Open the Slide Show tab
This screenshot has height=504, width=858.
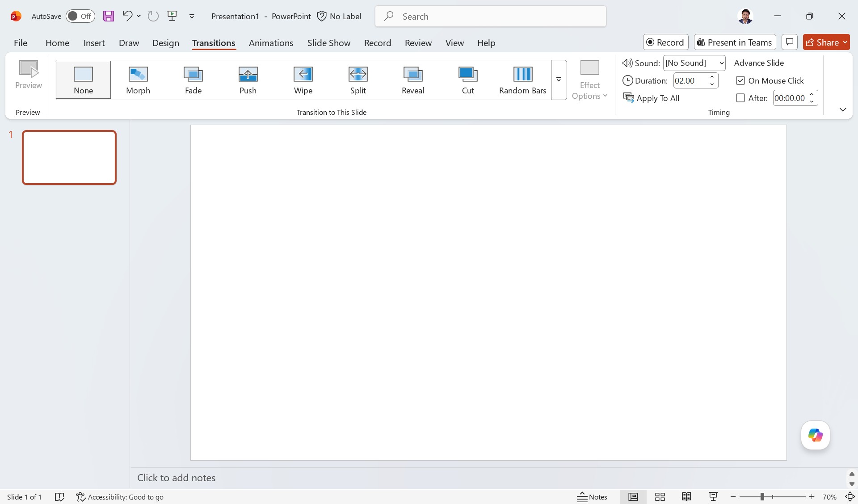(x=328, y=42)
